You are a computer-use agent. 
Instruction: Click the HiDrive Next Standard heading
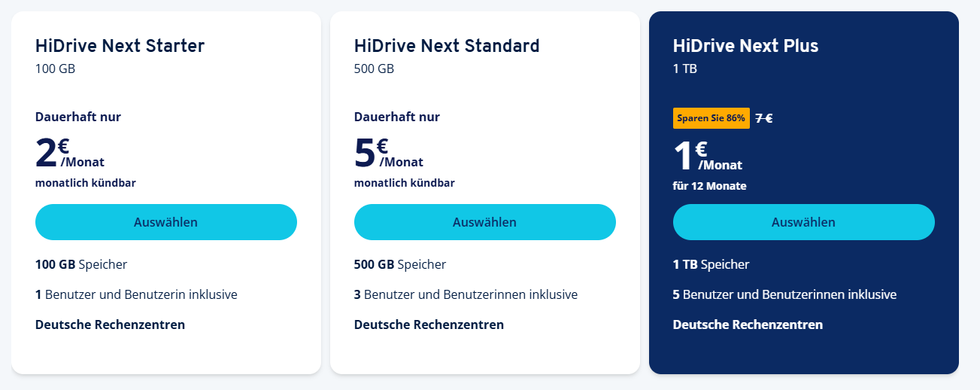coord(447,46)
